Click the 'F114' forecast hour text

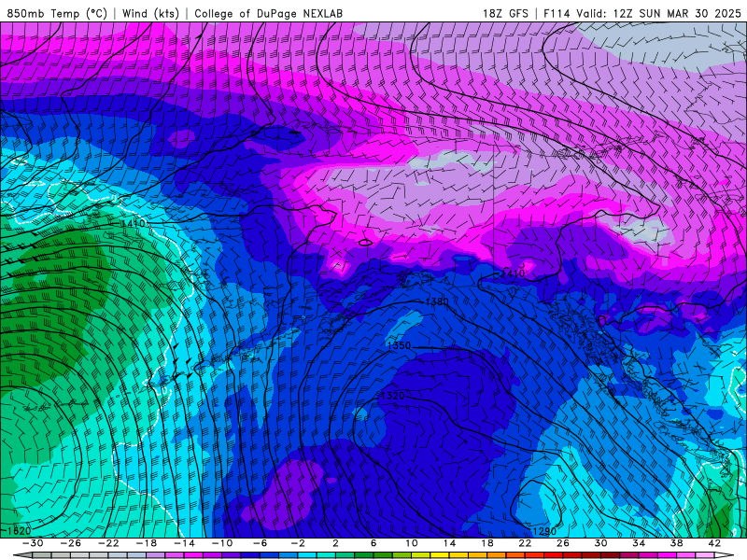click(x=557, y=14)
